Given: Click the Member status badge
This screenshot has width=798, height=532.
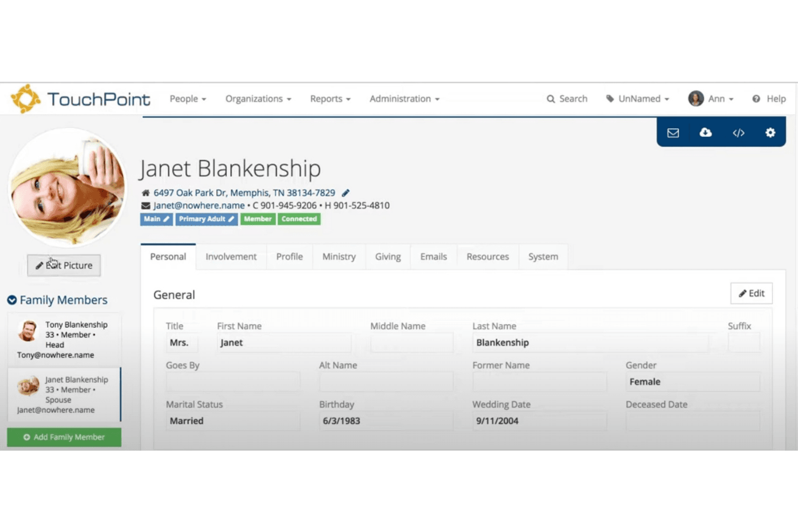Looking at the screenshot, I should (x=258, y=219).
